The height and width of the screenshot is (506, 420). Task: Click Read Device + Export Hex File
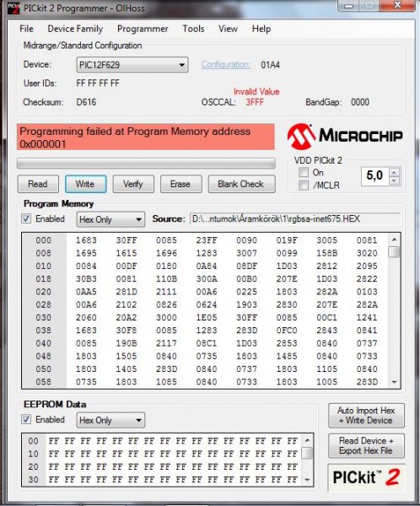click(366, 445)
